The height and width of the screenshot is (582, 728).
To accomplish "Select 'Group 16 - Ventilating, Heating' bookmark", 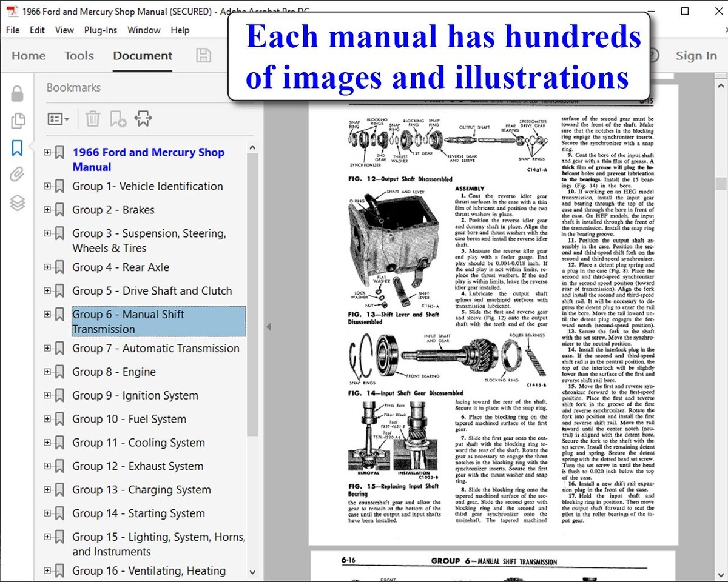I will point(149,571).
